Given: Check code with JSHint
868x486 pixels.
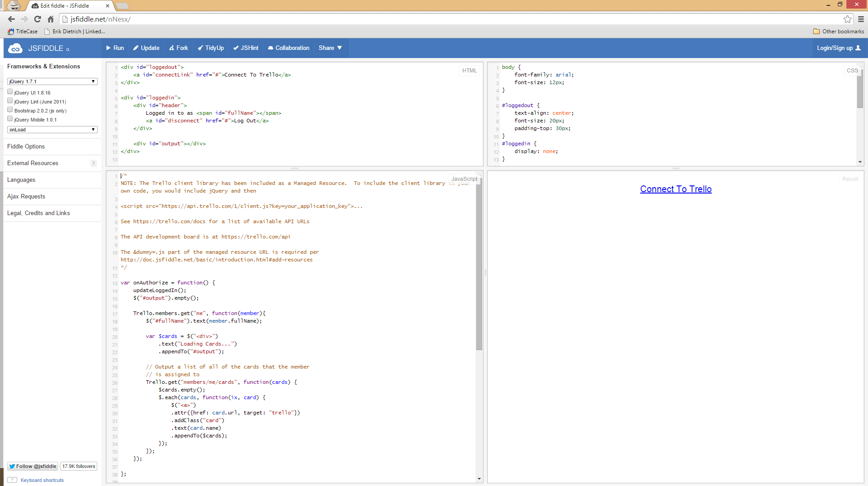Looking at the screenshot, I should tap(246, 48).
